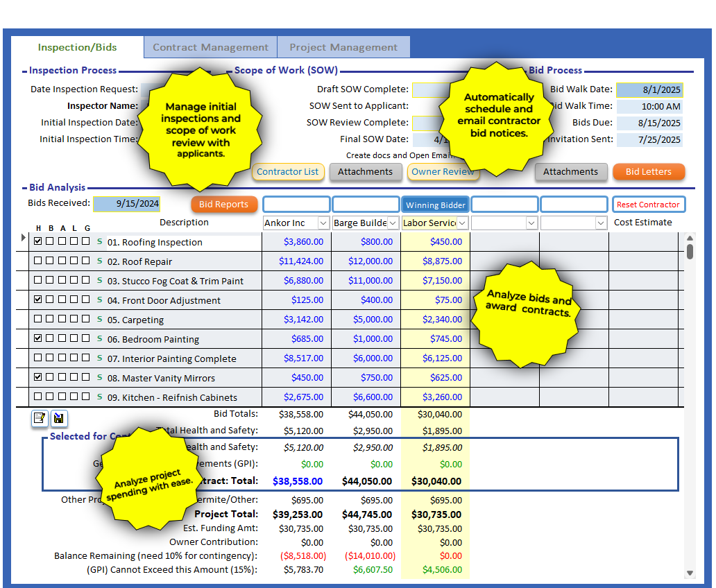
Task: Click the Ankor Inc bid $11,424.00
Action: [301, 261]
